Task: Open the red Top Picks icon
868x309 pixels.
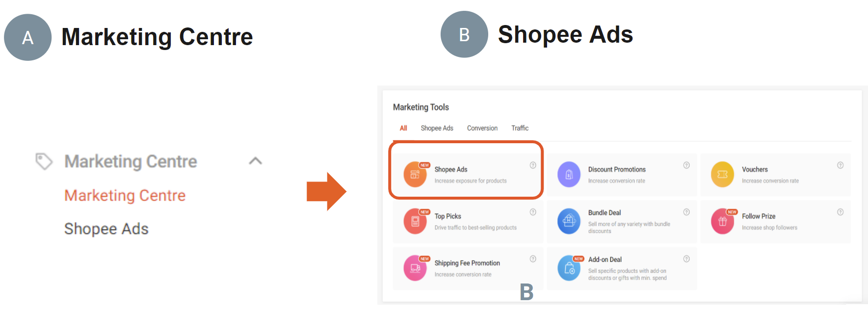Action: click(x=415, y=221)
